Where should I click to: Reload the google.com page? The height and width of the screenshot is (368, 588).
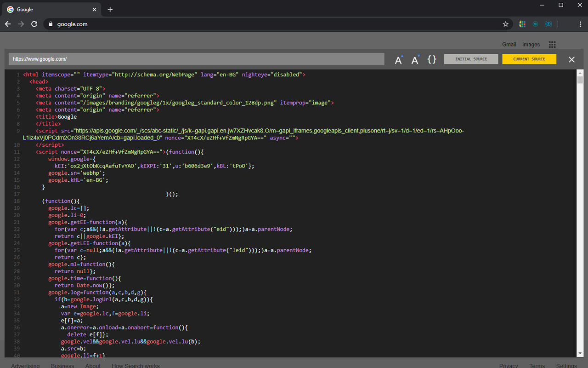click(x=34, y=24)
